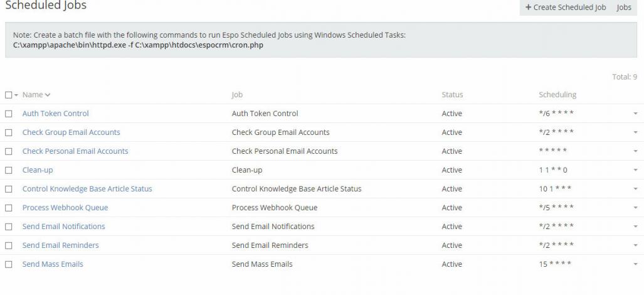Toggle the select-all header checkbox
Image resolution: width=644 pixels, height=295 pixels.
coord(8,95)
